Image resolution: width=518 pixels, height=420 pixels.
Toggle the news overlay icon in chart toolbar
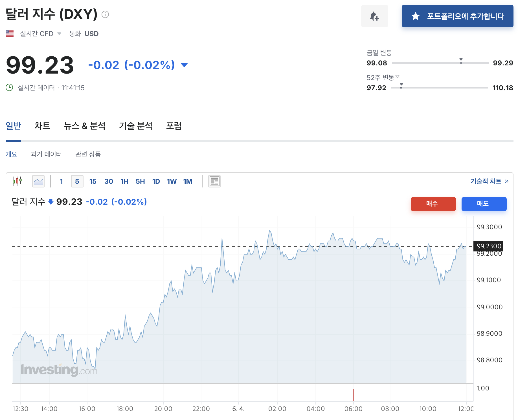pos(214,181)
